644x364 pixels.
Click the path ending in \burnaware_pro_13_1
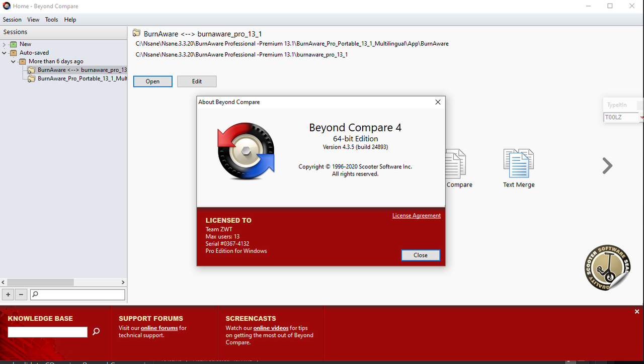click(242, 54)
